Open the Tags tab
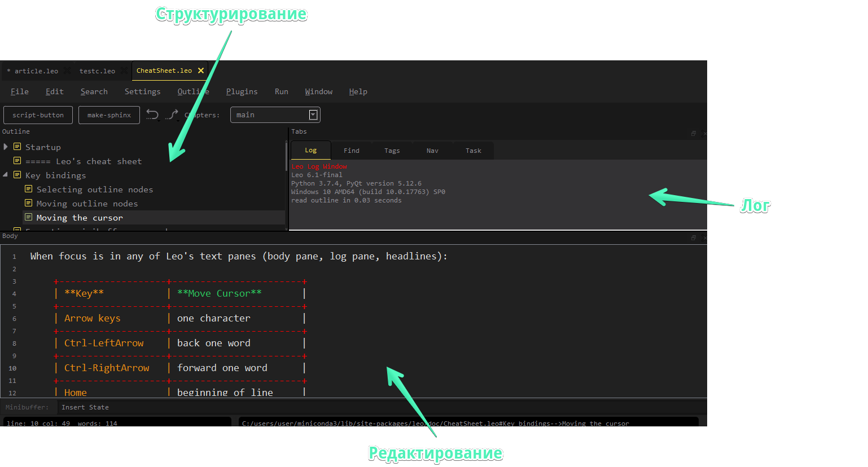 [x=392, y=151]
